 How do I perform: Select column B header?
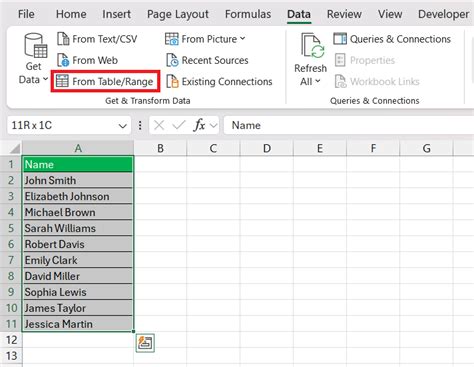[x=160, y=148]
